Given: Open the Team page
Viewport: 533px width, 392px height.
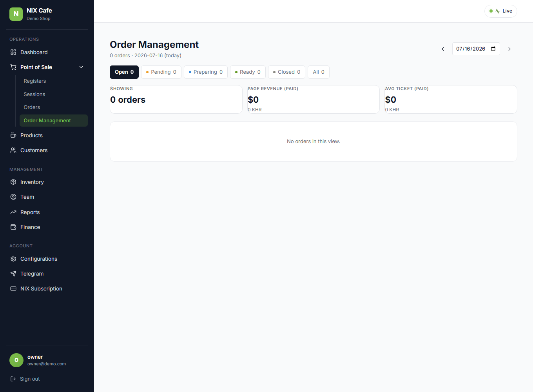Looking at the screenshot, I should (47, 197).
